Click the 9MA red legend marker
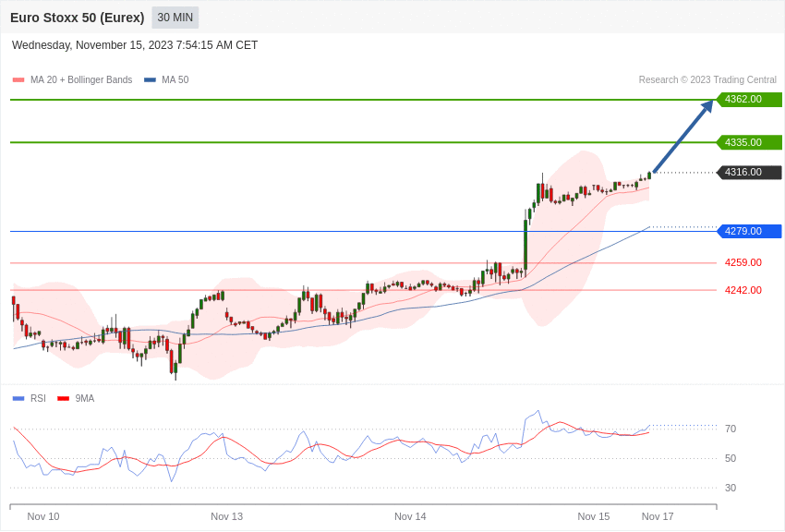 [x=63, y=398]
